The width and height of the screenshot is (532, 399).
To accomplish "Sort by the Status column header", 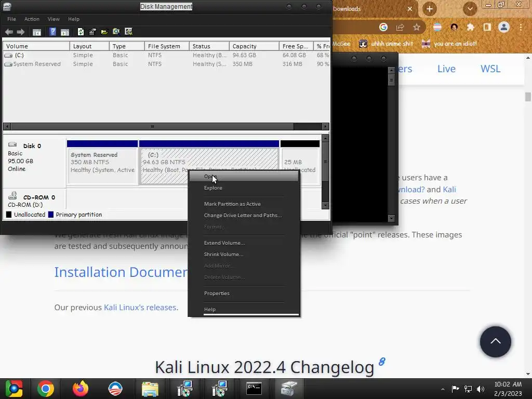I will coord(209,46).
